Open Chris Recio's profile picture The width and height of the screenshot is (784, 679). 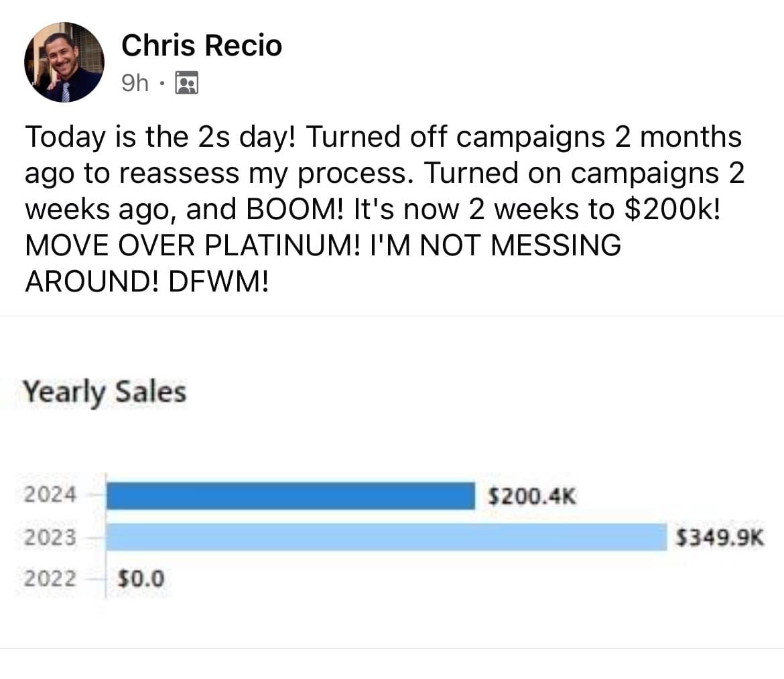[64, 62]
